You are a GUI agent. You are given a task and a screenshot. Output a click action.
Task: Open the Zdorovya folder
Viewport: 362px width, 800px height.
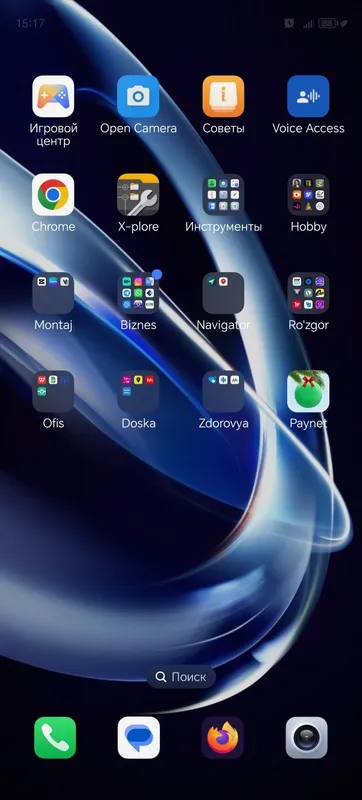click(223, 391)
